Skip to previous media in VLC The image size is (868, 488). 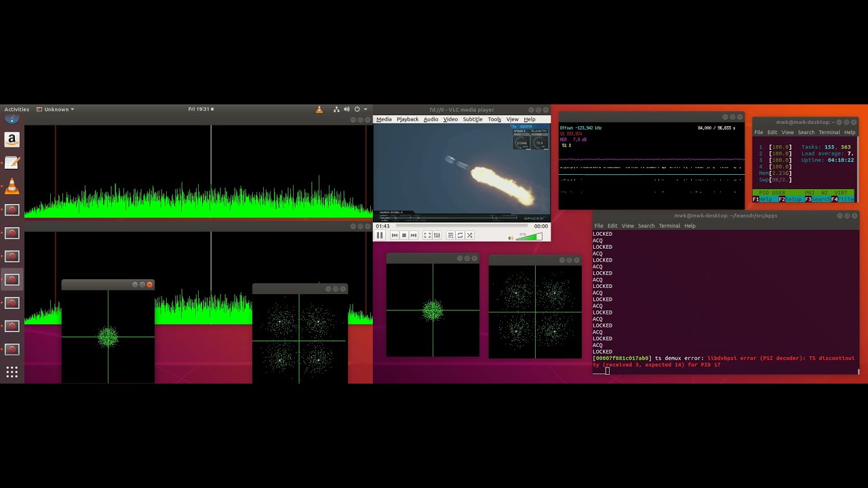point(395,235)
